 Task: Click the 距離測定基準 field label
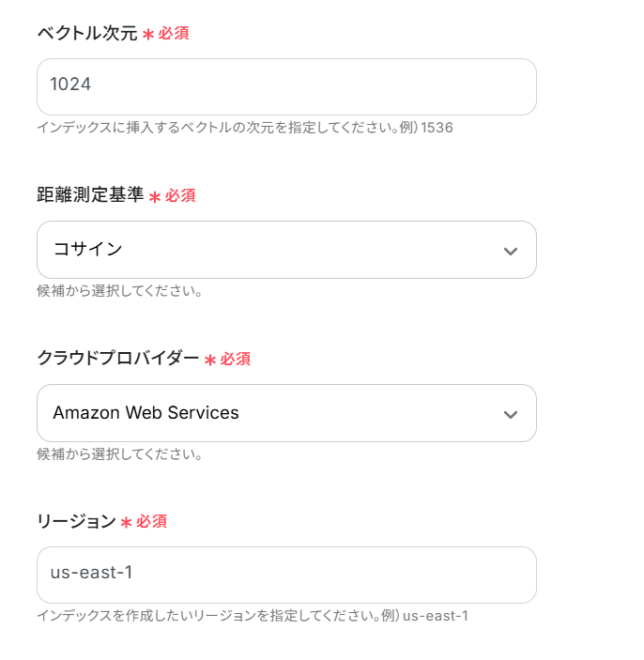click(x=90, y=195)
